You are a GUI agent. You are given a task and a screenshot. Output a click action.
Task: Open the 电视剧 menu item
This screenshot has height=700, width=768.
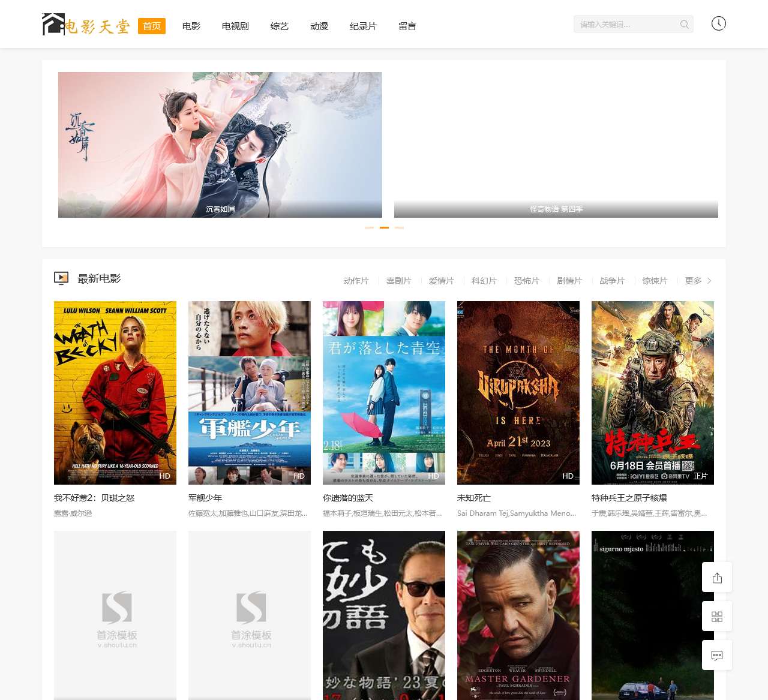tap(235, 26)
